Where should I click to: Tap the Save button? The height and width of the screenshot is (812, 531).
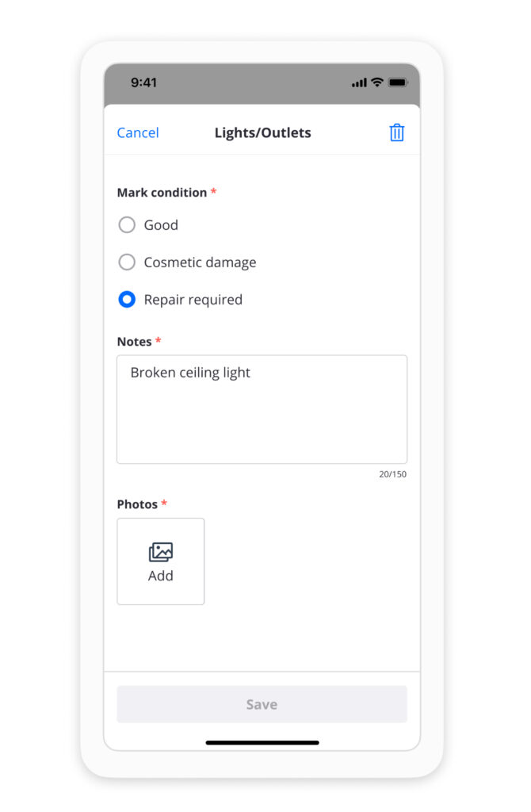(x=262, y=704)
